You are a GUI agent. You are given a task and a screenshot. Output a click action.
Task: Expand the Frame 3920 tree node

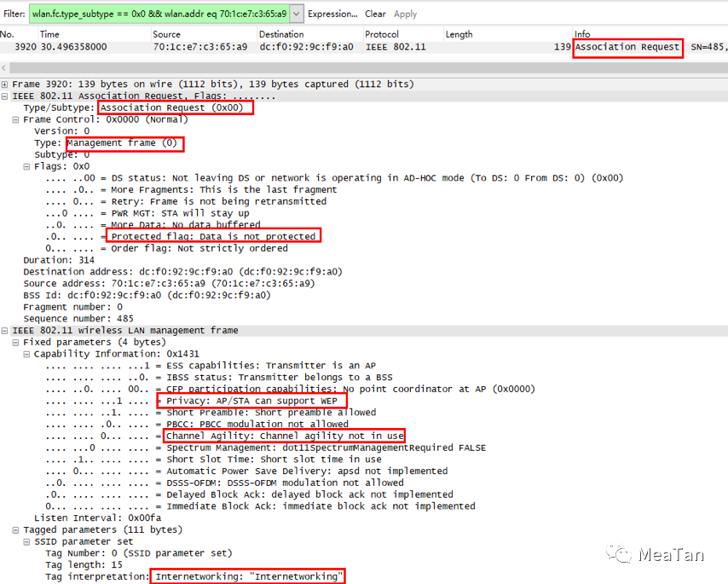(6, 84)
